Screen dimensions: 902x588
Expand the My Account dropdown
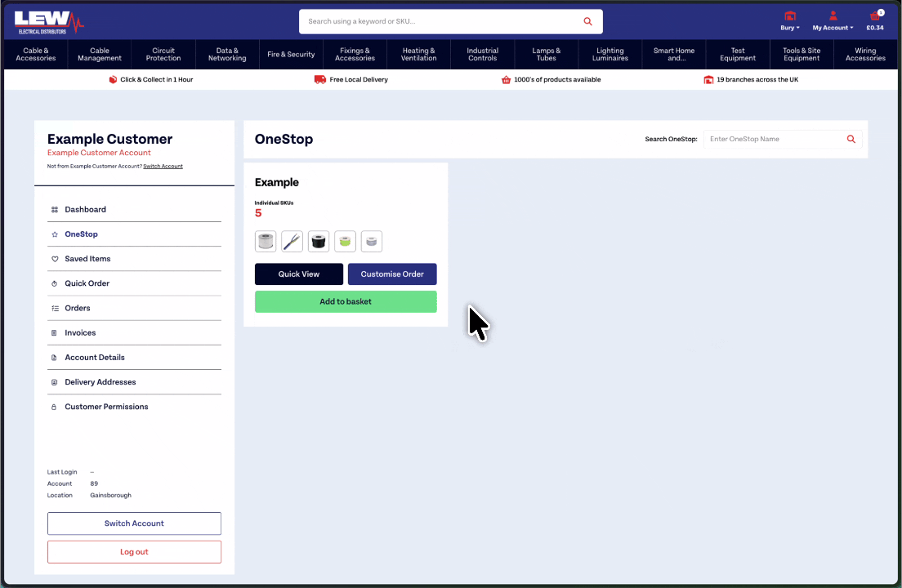[x=833, y=21]
